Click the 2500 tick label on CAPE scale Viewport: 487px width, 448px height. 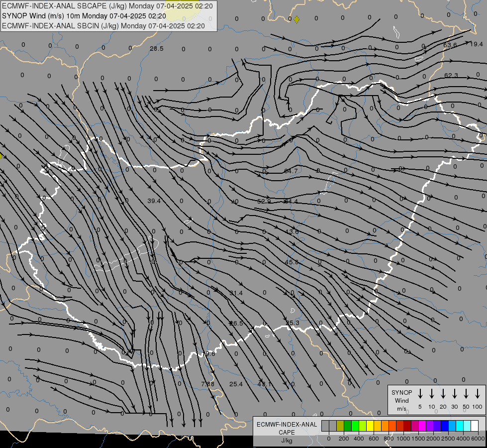pyautogui.click(x=448, y=439)
